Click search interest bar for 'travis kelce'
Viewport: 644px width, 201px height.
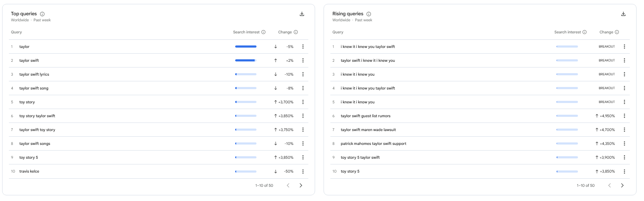[246, 172]
